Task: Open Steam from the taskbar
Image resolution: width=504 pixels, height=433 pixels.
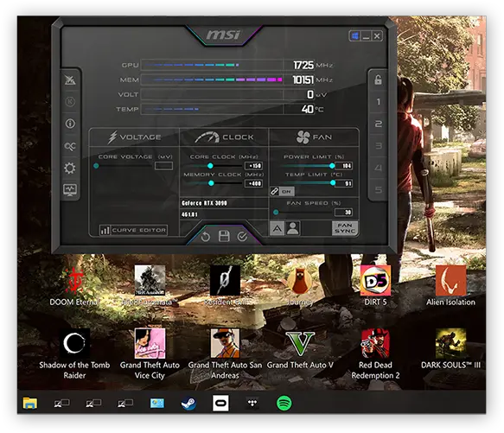Action: pyautogui.click(x=188, y=403)
